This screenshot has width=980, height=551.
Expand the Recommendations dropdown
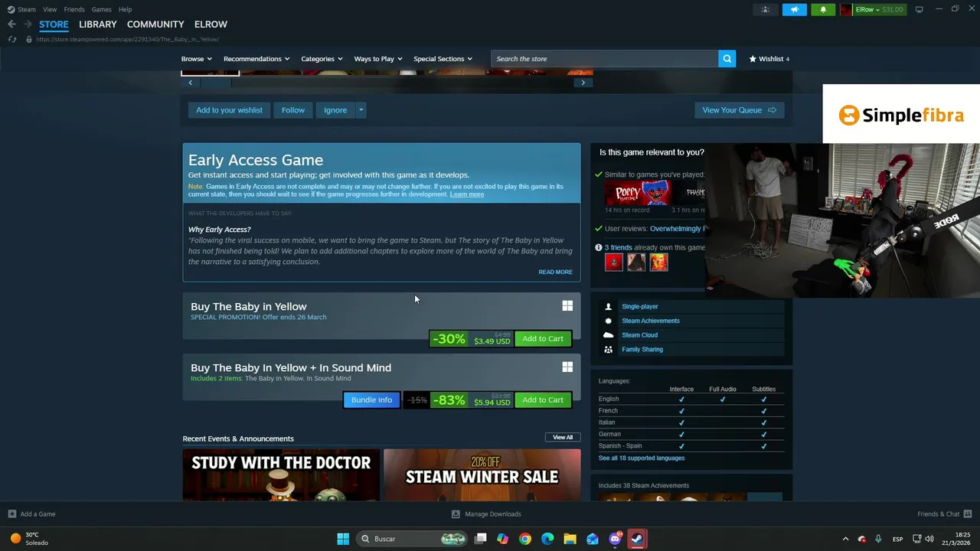pos(256,59)
